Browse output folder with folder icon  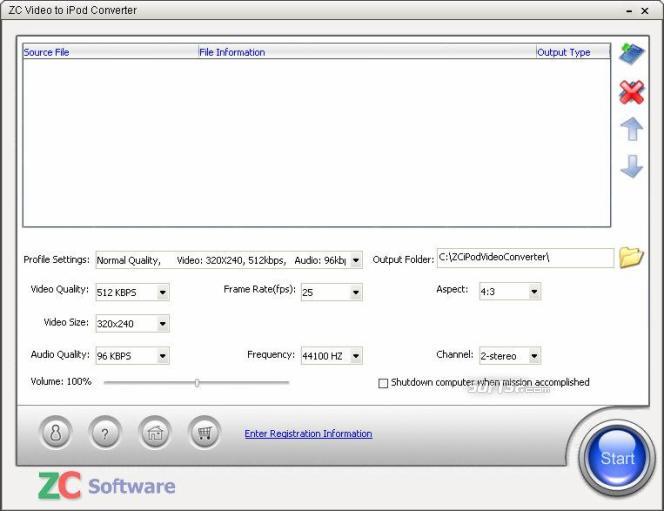point(631,257)
